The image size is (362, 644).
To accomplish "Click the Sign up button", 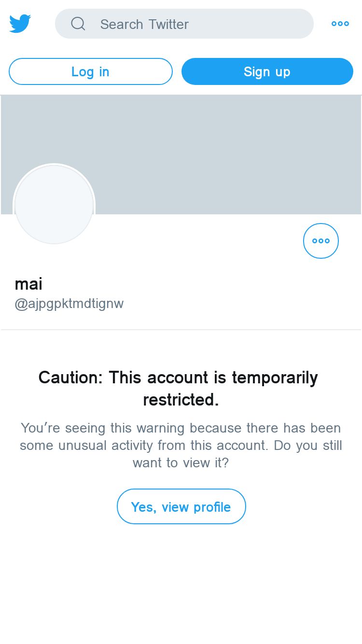I will 267,71.
